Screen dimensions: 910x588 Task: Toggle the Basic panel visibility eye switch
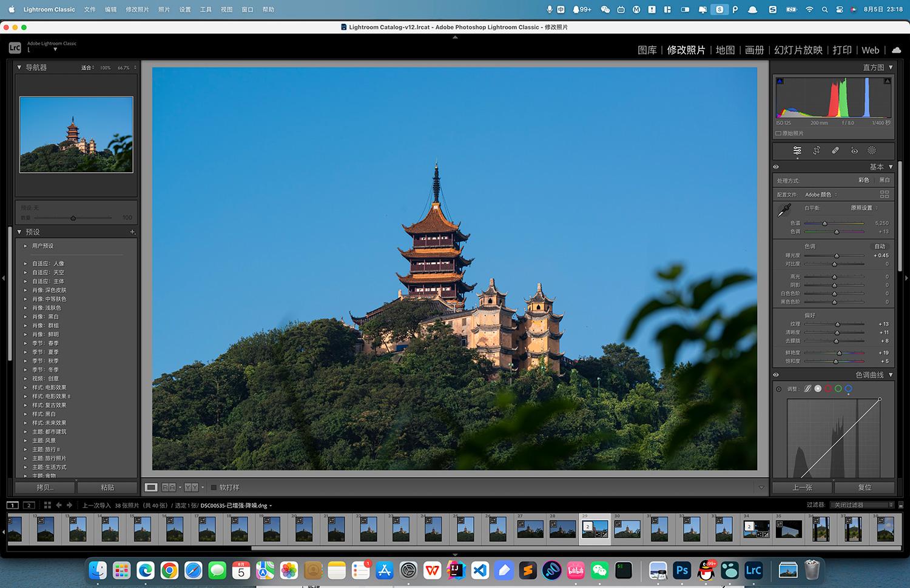click(x=775, y=166)
